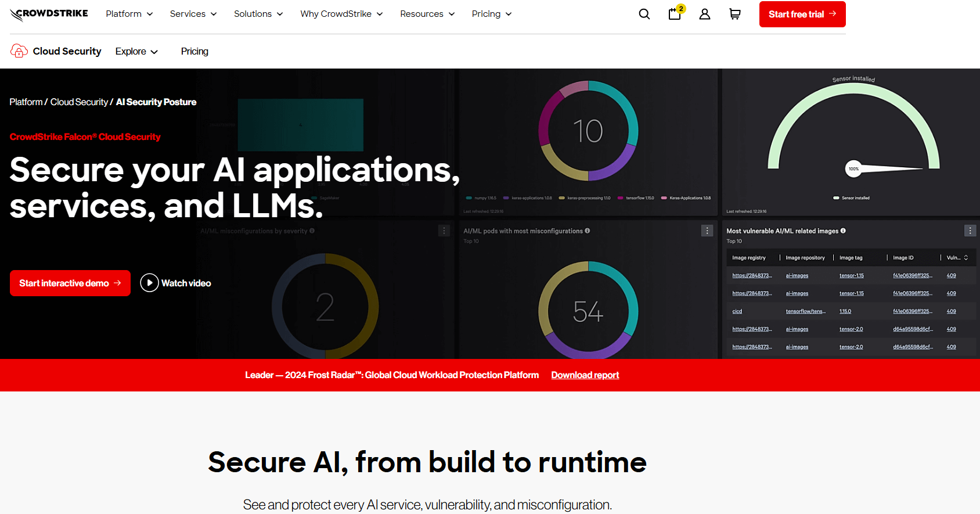The height and width of the screenshot is (514, 980).
Task: Click the donut chart showing 54
Action: pyautogui.click(x=588, y=310)
